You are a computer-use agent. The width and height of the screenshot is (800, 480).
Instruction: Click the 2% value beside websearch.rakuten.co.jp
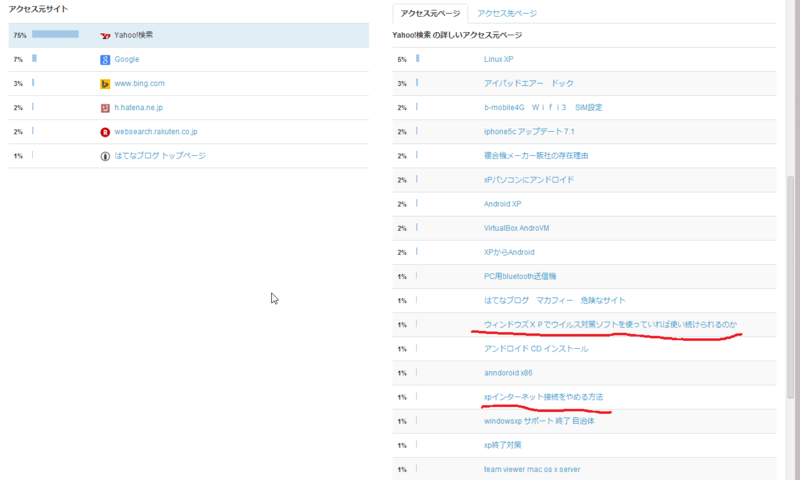pyautogui.click(x=18, y=132)
